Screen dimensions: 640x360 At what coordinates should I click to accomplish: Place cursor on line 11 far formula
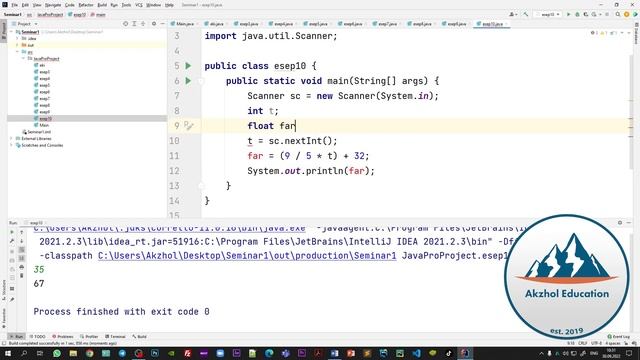pos(308,156)
